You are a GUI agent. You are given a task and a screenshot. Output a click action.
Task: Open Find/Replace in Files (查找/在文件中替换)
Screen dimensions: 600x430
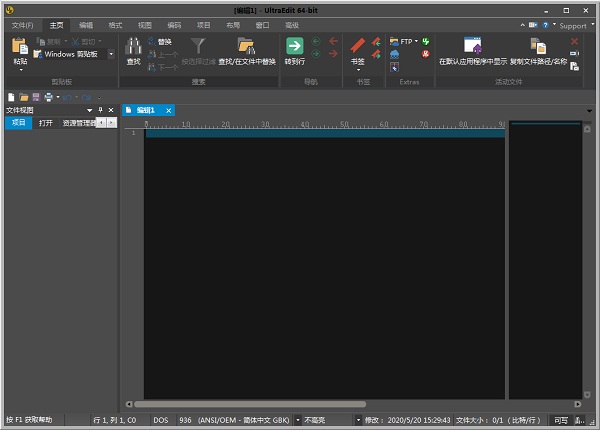click(246, 46)
